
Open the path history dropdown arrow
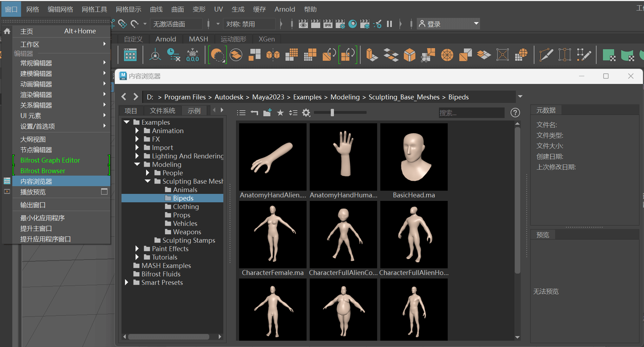[520, 97]
